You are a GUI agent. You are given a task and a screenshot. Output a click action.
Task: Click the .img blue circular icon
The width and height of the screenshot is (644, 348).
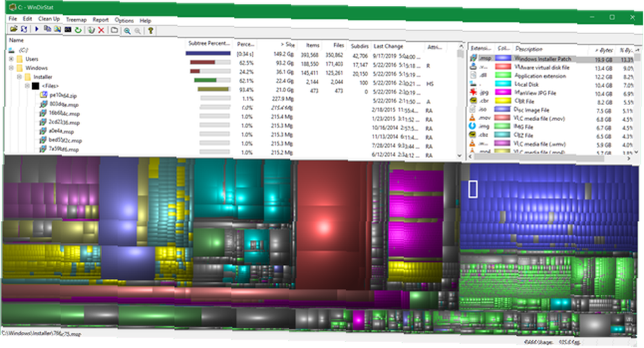coord(473,126)
